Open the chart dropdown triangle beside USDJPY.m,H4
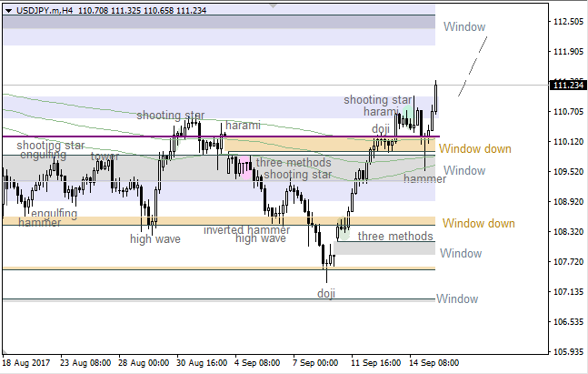 (7, 9)
